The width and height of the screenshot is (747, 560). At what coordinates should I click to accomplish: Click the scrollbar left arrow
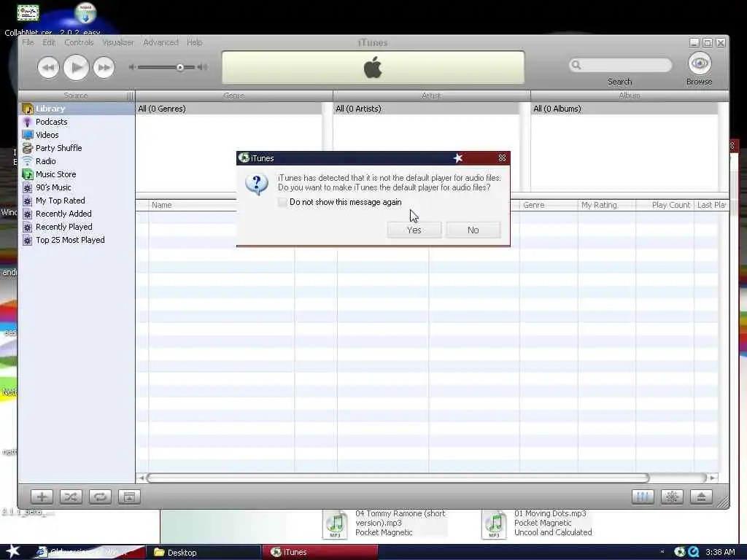click(x=141, y=478)
